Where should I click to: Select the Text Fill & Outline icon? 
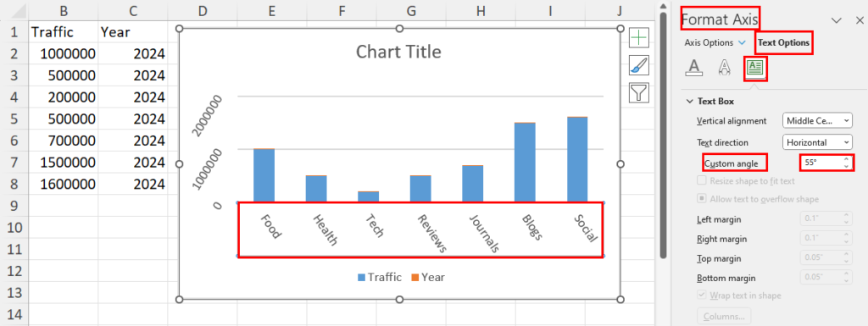tap(693, 68)
